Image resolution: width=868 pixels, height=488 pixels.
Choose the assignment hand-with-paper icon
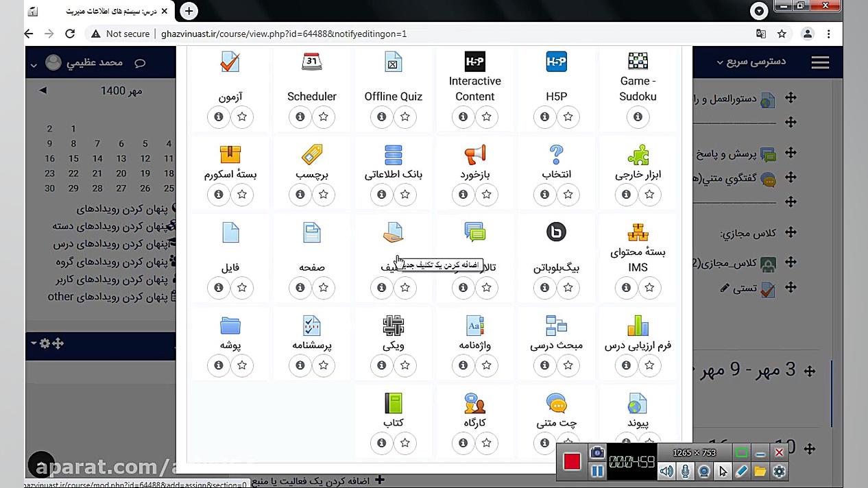click(393, 232)
